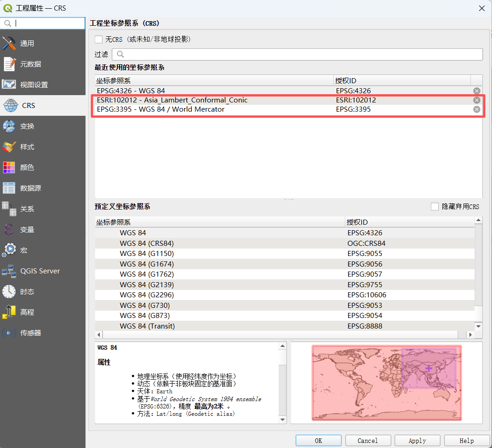Toggle the 无CRS checkbox
Screen dimensions: 492x448
pyautogui.click(x=98, y=39)
